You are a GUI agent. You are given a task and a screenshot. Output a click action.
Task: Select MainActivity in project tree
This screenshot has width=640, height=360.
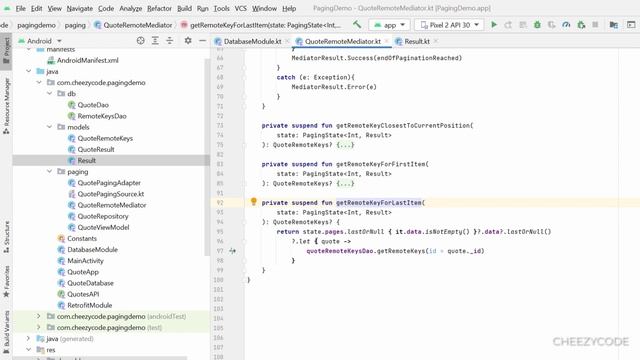[85, 261]
